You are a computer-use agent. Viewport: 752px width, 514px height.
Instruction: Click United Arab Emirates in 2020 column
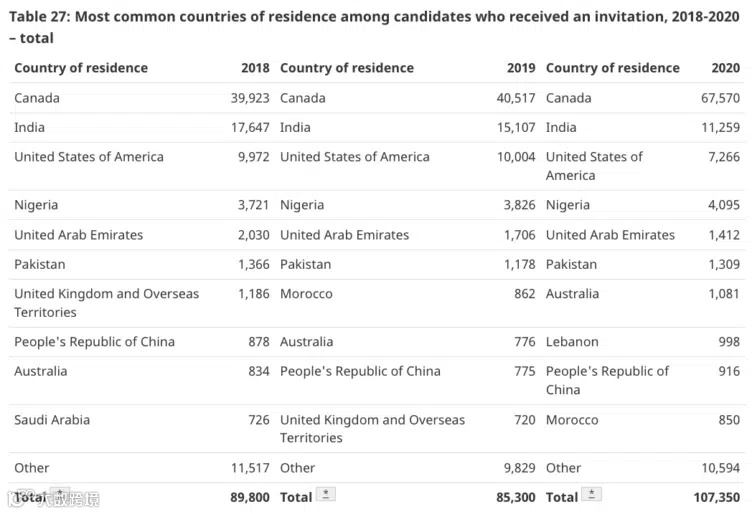[x=610, y=235]
